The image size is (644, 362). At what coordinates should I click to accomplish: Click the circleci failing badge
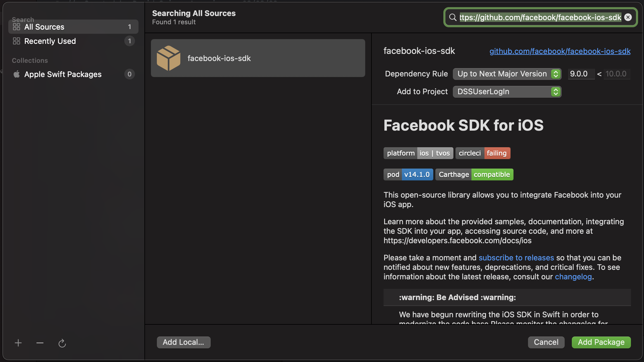(x=483, y=153)
